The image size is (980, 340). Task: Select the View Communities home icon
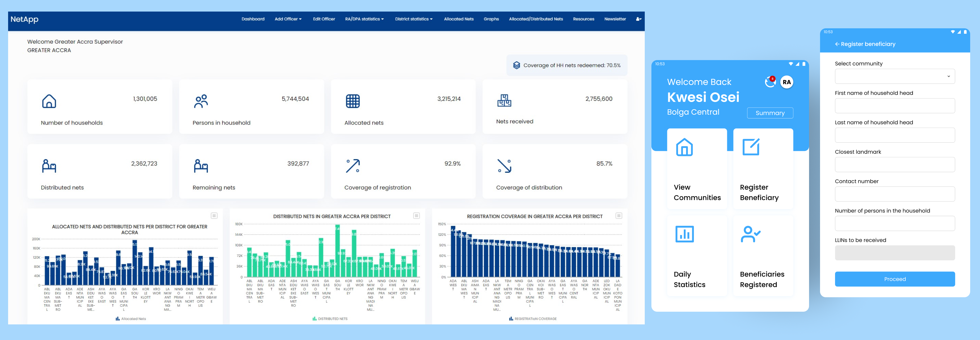click(x=684, y=147)
